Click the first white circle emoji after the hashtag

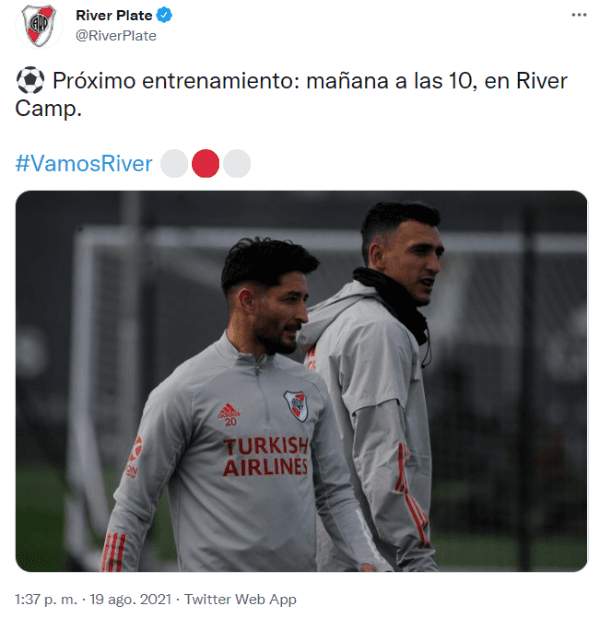(174, 164)
